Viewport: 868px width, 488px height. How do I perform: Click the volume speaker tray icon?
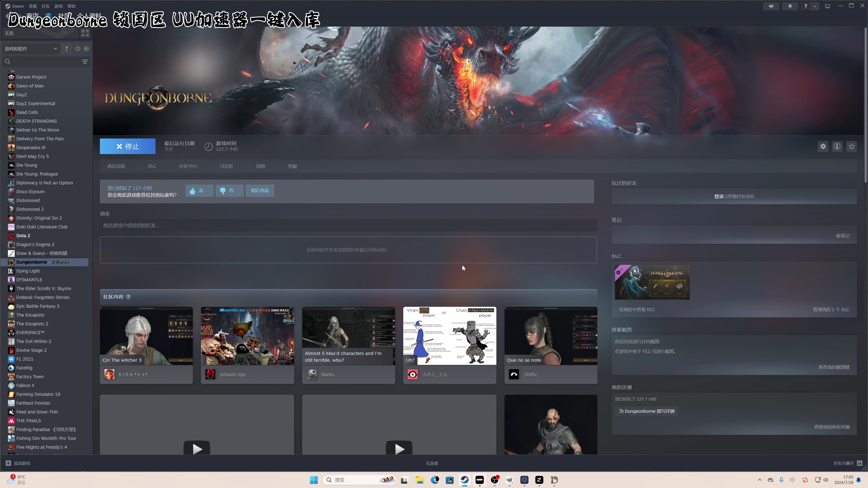click(x=826, y=480)
